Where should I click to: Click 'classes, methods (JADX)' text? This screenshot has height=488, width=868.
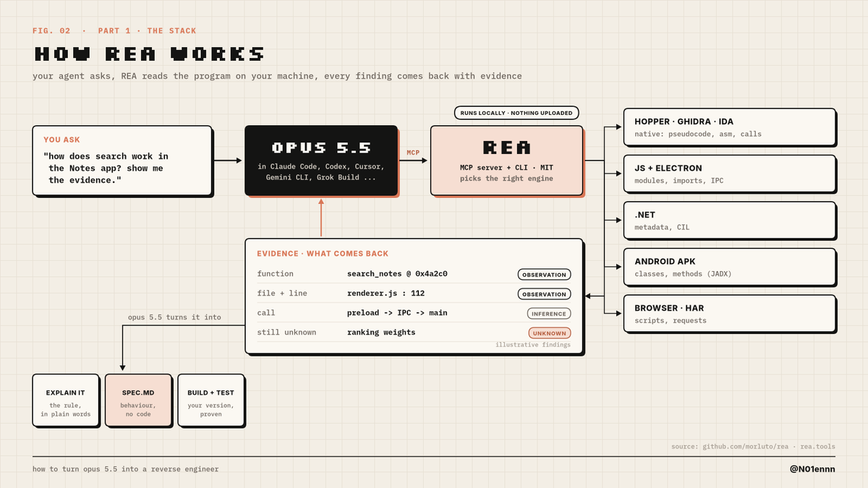click(683, 274)
